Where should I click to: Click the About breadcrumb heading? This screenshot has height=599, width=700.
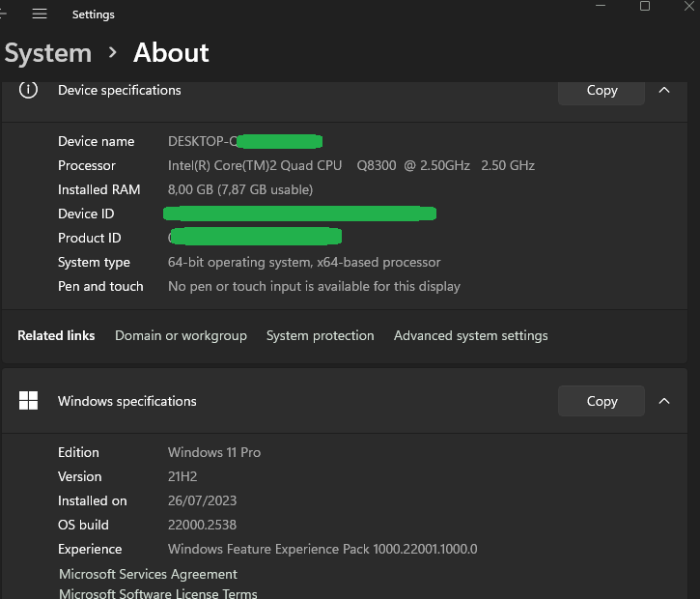[171, 53]
